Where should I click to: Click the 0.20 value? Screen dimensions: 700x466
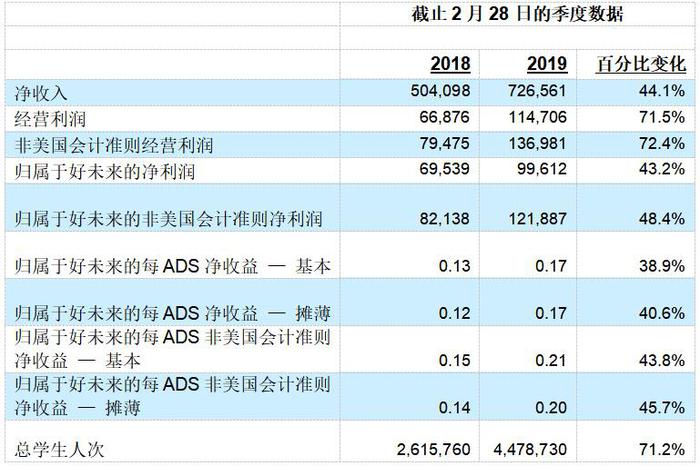(551, 408)
